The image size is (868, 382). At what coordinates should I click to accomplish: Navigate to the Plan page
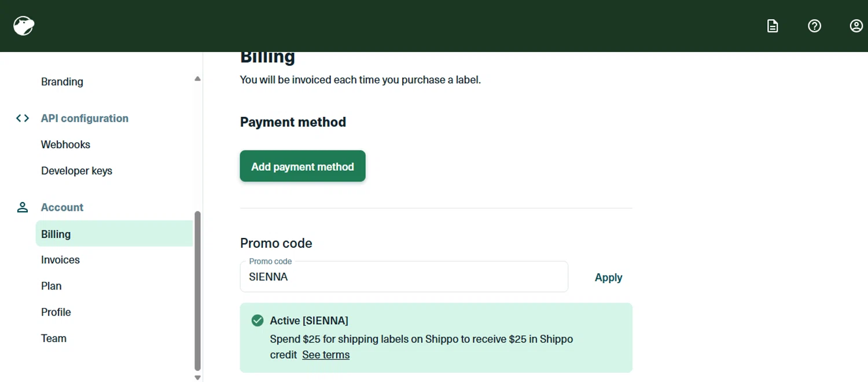51,286
